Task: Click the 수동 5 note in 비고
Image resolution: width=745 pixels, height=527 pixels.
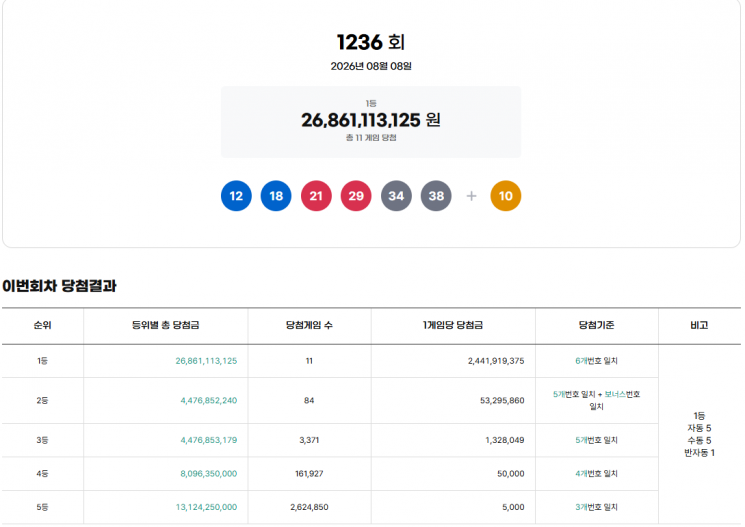Action: pos(699,441)
